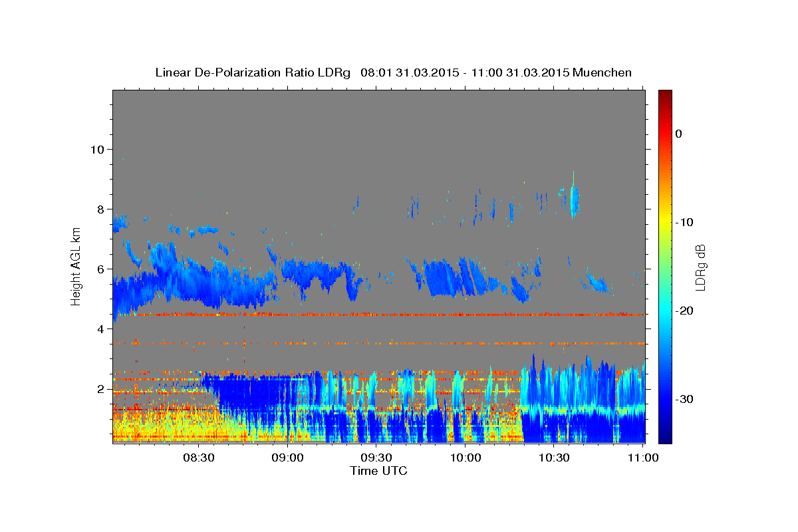Image resolution: width=798 pixels, height=532 pixels.
Task: Click the dark blue bottom of the colorbar
Action: (665, 438)
